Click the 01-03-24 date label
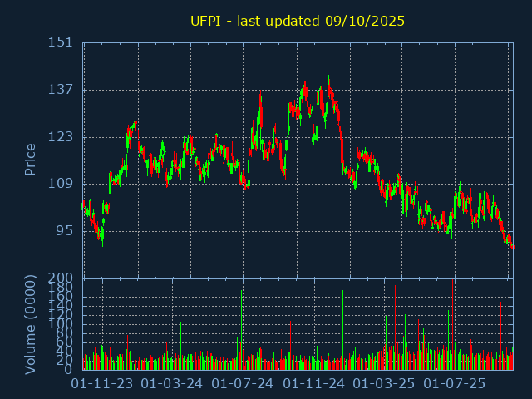 point(172,384)
